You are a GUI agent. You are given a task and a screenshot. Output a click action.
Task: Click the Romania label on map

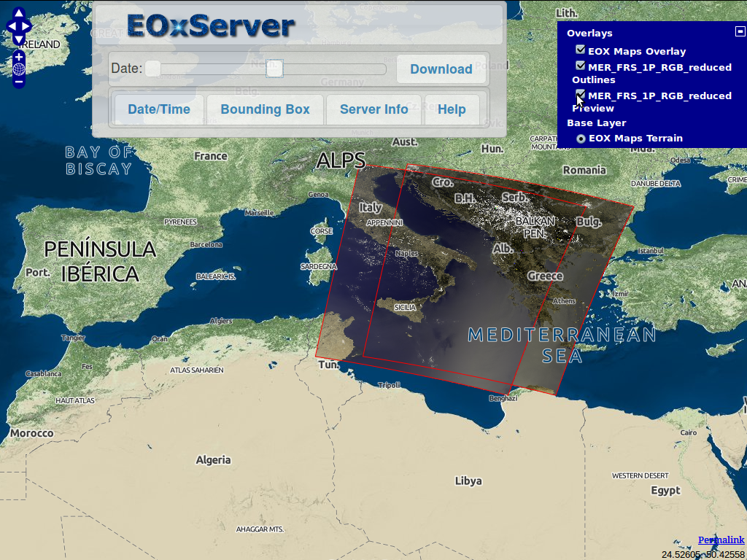[x=584, y=170]
